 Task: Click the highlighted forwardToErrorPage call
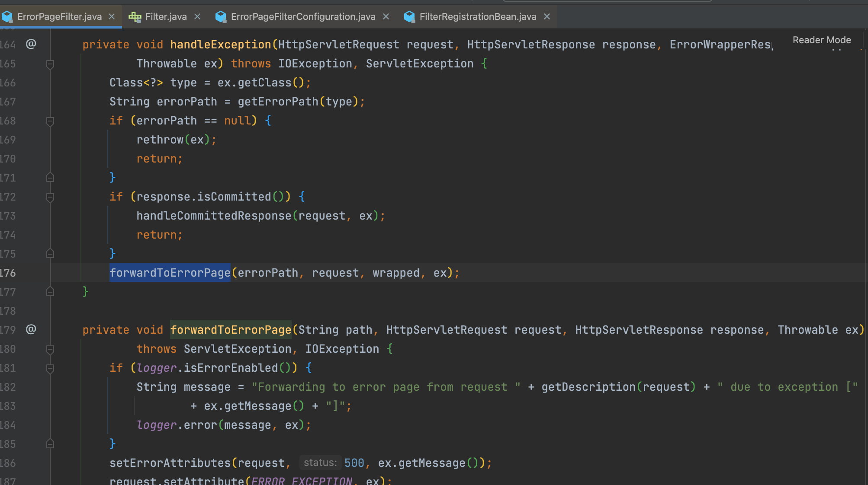(x=170, y=273)
